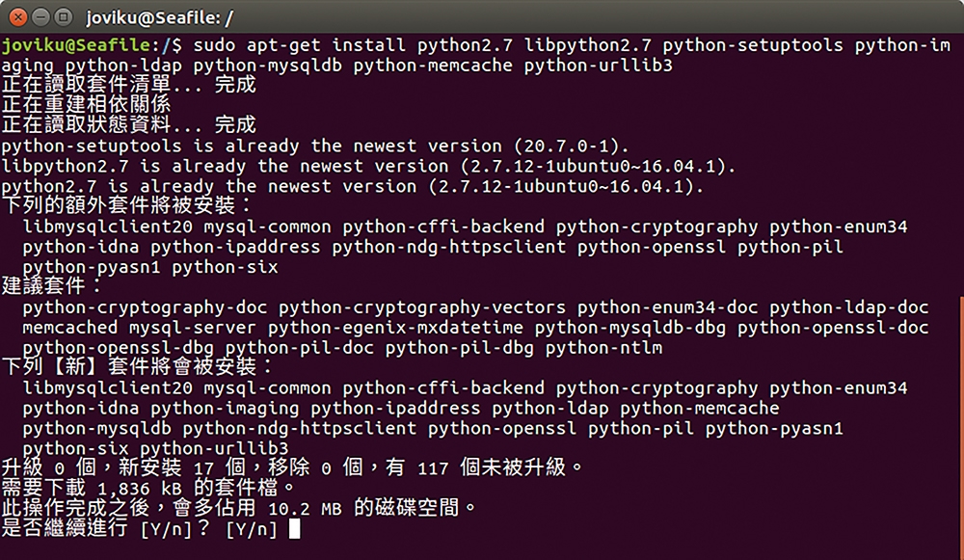Click python-urllib3 in the install command
964x560 pixels.
598,66
